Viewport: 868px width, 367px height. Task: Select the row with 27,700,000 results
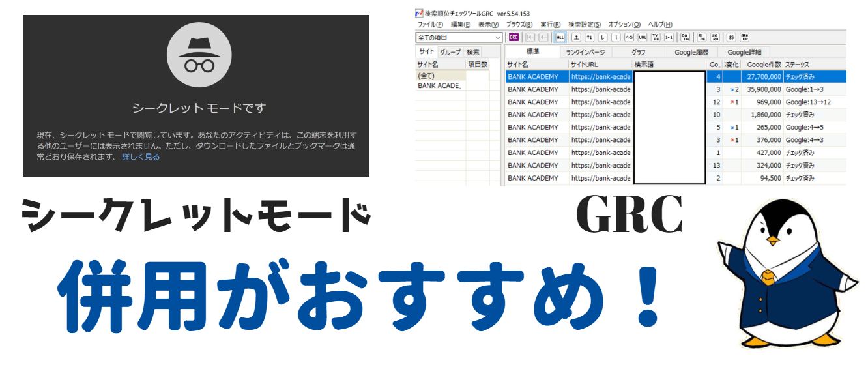point(676,77)
